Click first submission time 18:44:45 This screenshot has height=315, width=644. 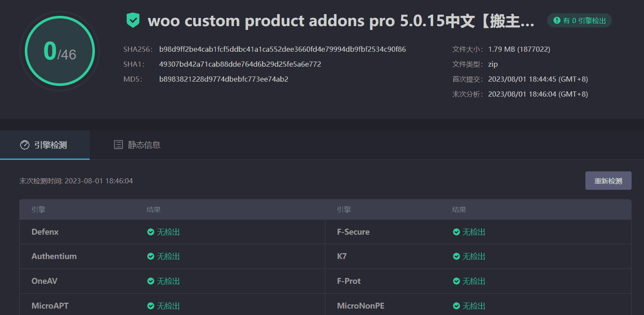(x=538, y=79)
